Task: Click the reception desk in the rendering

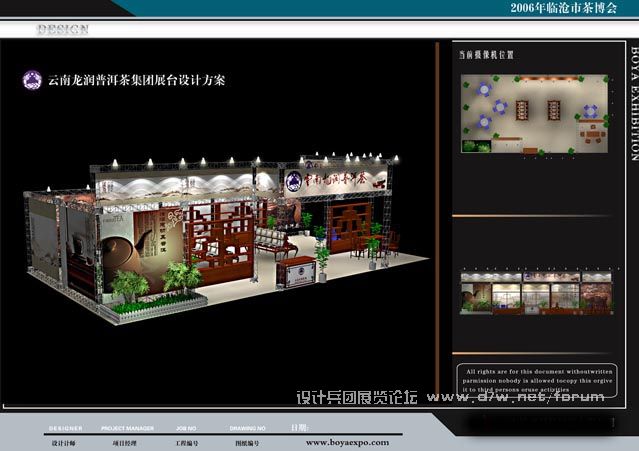Action: pos(296,271)
